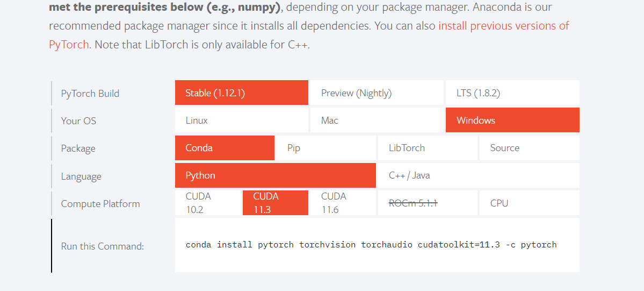Choose the Source package option

click(529, 148)
